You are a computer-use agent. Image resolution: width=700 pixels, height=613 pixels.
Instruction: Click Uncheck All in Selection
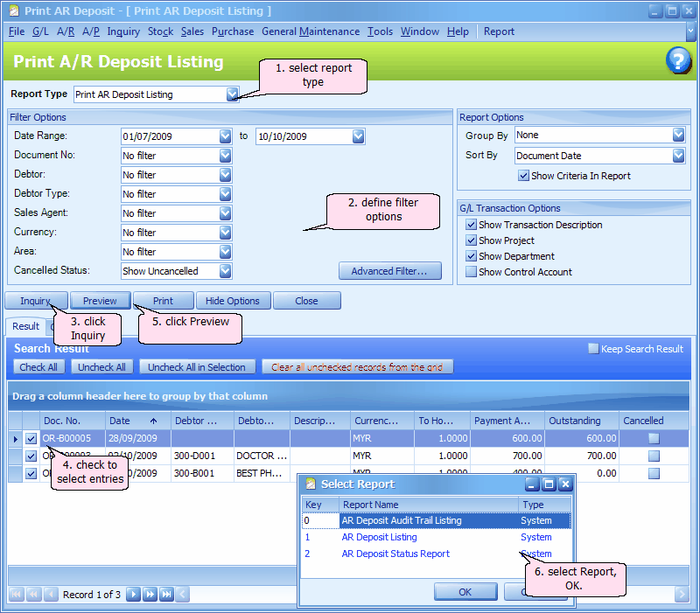click(x=197, y=366)
